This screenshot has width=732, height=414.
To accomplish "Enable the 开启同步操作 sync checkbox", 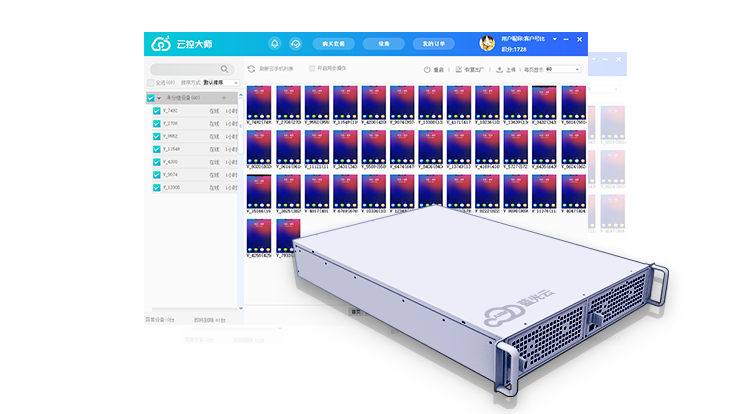I will 312,68.
